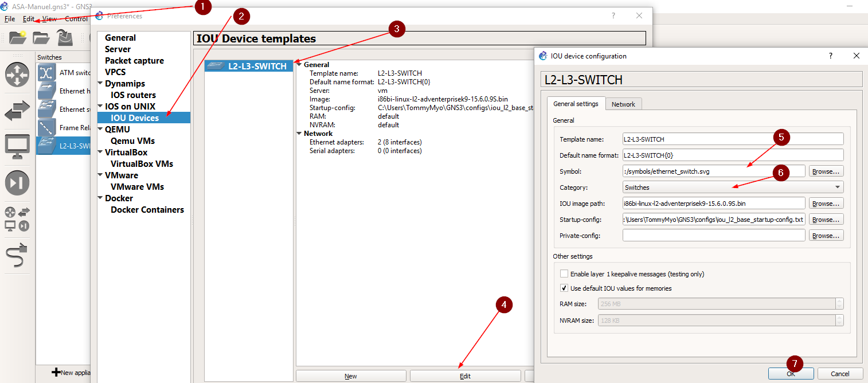Image resolution: width=868 pixels, height=383 pixels.
Task: Select Docker Containers preferences entry
Action: (x=147, y=210)
